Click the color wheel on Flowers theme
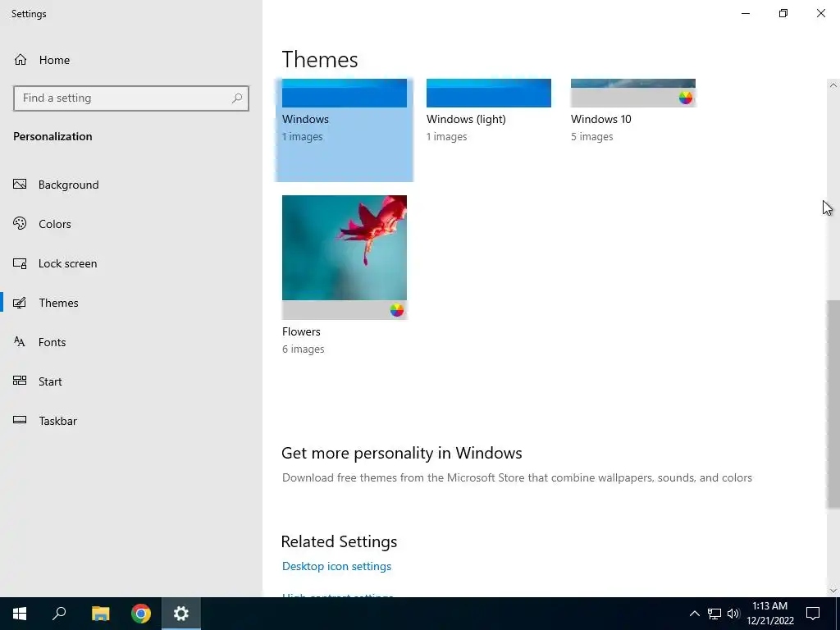The height and width of the screenshot is (630, 840). tap(396, 310)
